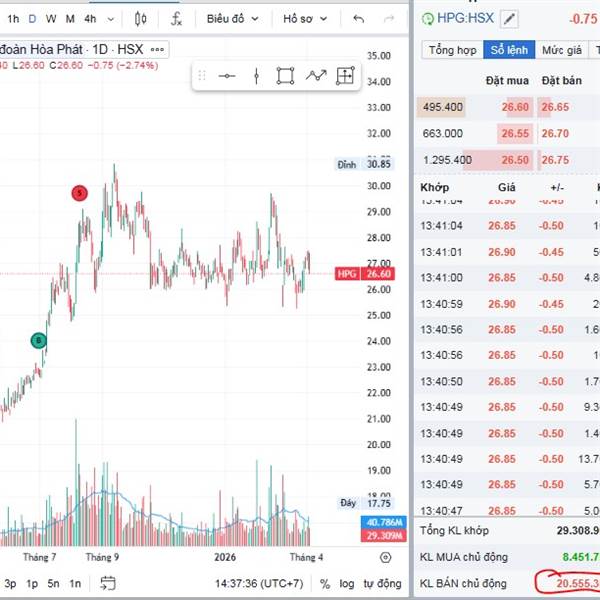
Task: Open the go-to-date calendar icon
Action: click(108, 583)
